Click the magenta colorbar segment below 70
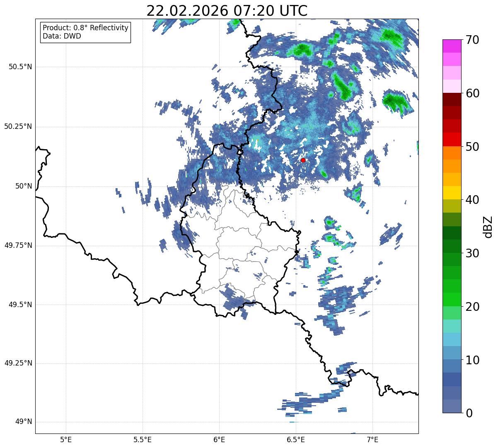This screenshot has height=448, width=498. coord(452,46)
